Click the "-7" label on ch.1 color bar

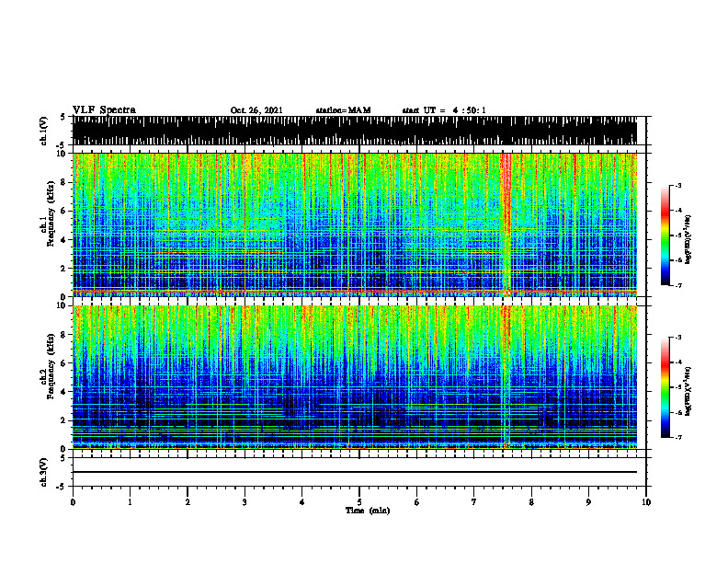(677, 285)
